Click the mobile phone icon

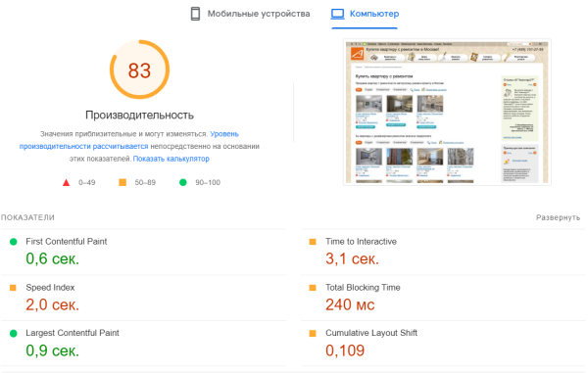coord(195,14)
